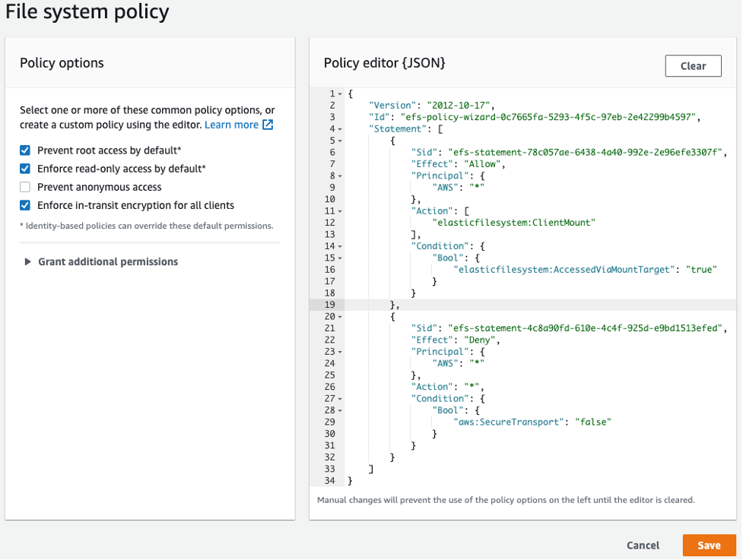Fold the Bool block at line 28
The height and width of the screenshot is (560, 743).
pyautogui.click(x=340, y=411)
